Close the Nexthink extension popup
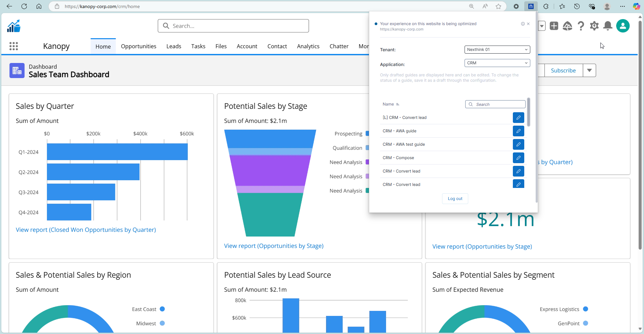644x334 pixels. click(x=528, y=24)
